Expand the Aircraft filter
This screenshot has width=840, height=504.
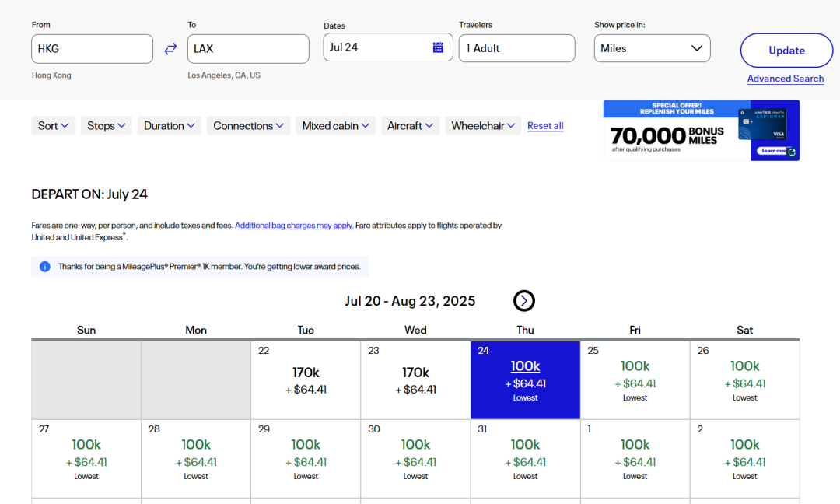(x=410, y=126)
